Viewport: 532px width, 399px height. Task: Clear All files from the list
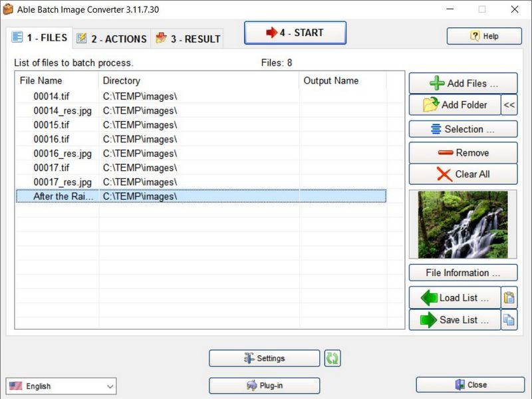pyautogui.click(x=463, y=174)
